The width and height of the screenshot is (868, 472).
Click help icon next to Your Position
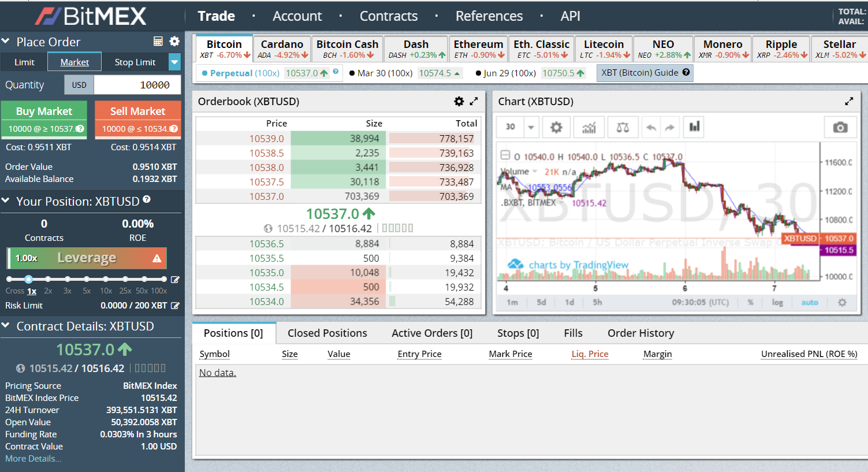click(147, 199)
